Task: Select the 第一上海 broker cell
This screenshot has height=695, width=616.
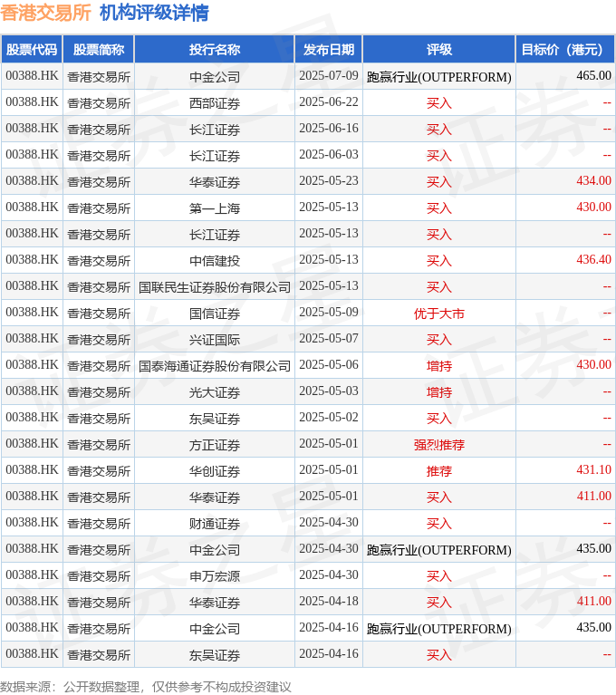Action: [215, 208]
